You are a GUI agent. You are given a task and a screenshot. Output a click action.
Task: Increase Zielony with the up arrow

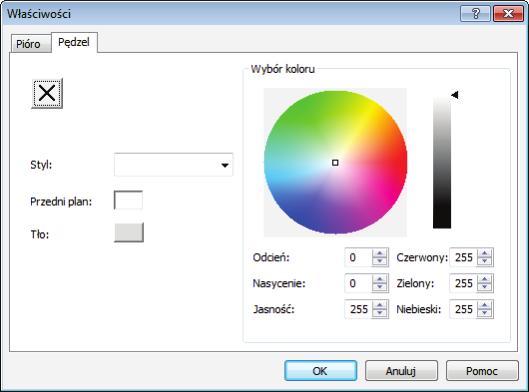[x=485, y=279]
